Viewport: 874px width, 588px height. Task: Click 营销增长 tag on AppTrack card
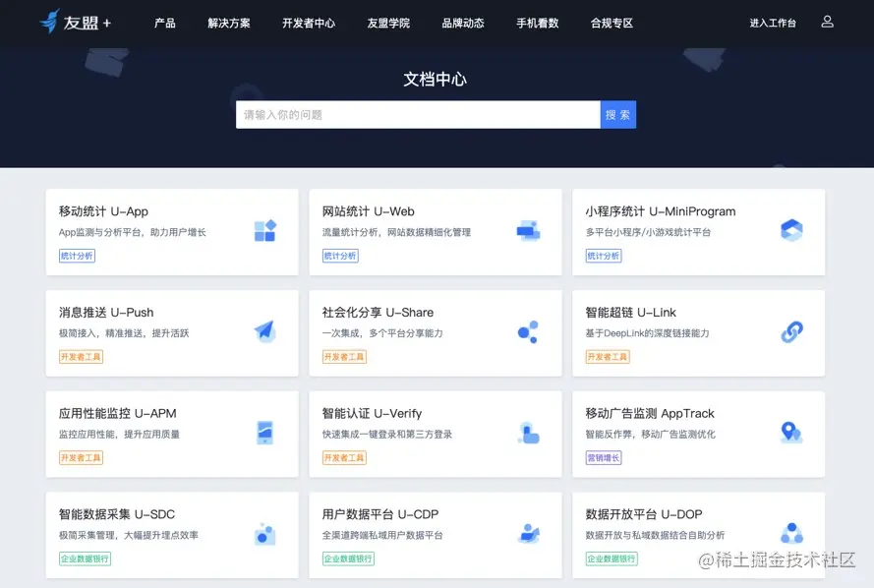click(x=604, y=457)
